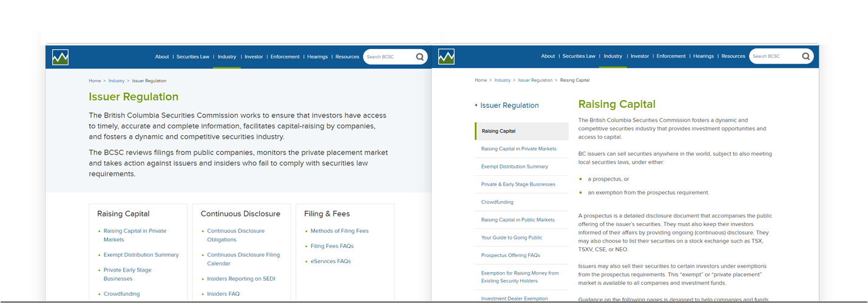Open Exempt Distribution Summary card link
Image resolution: width=868 pixels, height=303 pixels.
point(141,255)
